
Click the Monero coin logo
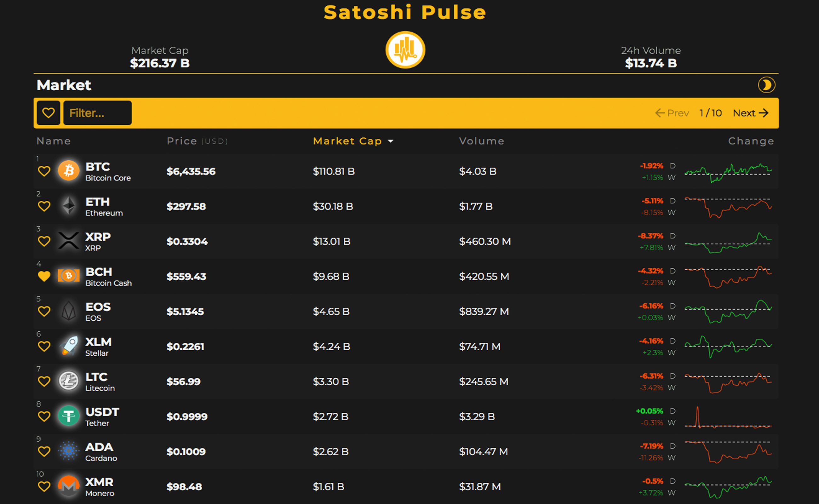pyautogui.click(x=69, y=486)
